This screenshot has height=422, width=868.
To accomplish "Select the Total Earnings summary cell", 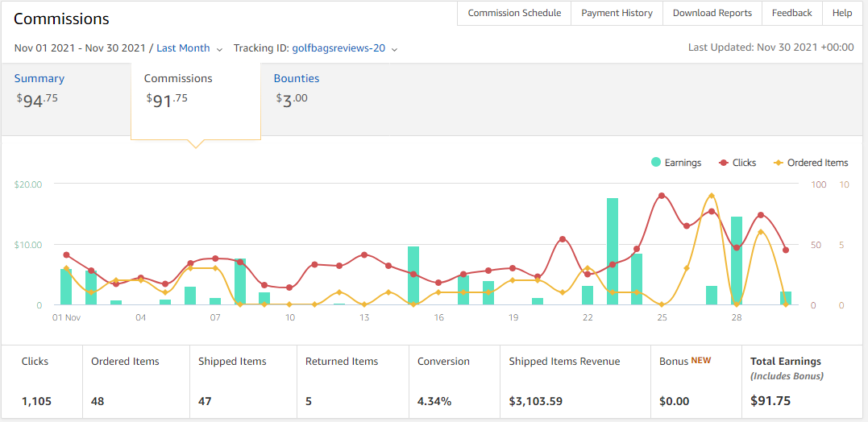I will pos(802,382).
